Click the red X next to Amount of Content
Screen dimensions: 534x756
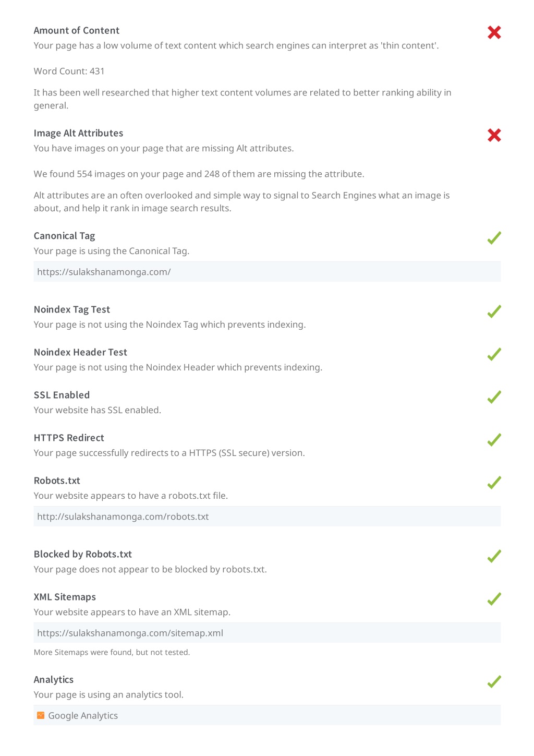pyautogui.click(x=494, y=32)
